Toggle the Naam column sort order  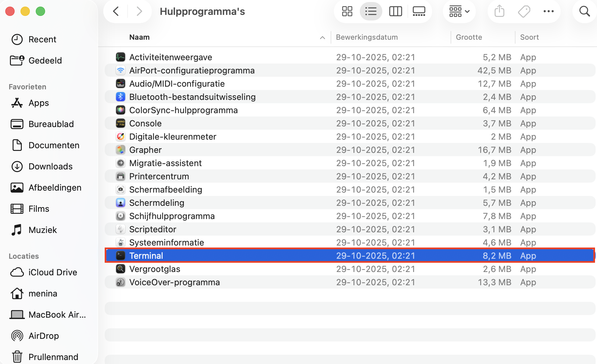tap(139, 37)
